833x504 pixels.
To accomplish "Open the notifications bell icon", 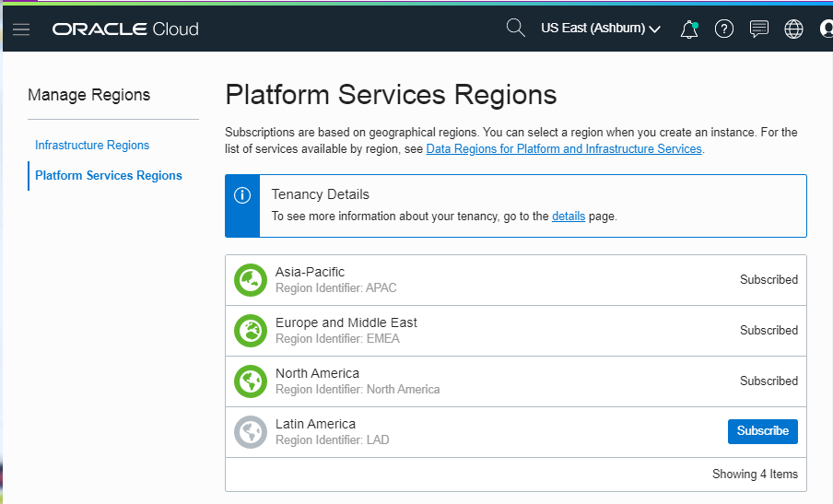I will coord(689,29).
